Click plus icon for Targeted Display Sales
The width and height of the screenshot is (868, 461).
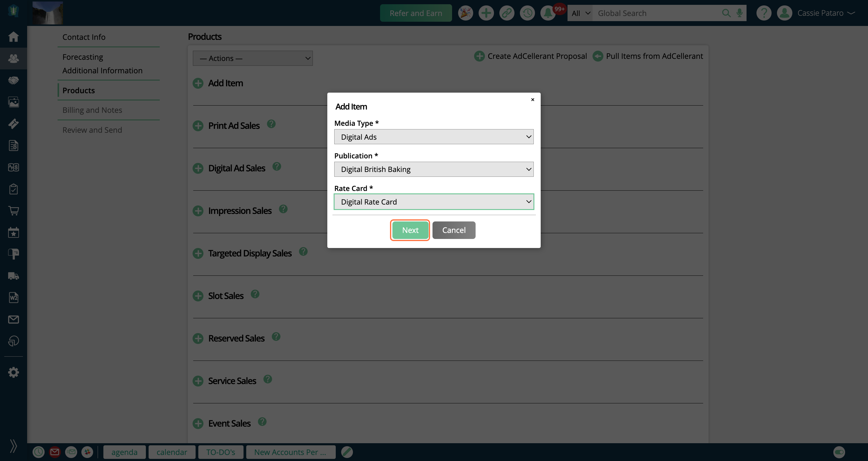point(198,253)
